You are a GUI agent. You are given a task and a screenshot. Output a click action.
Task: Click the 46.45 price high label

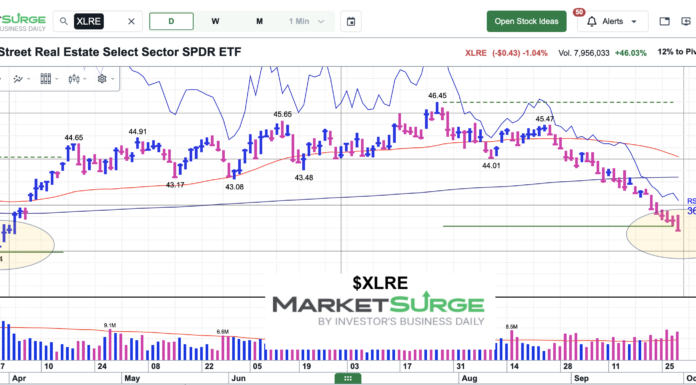(437, 95)
